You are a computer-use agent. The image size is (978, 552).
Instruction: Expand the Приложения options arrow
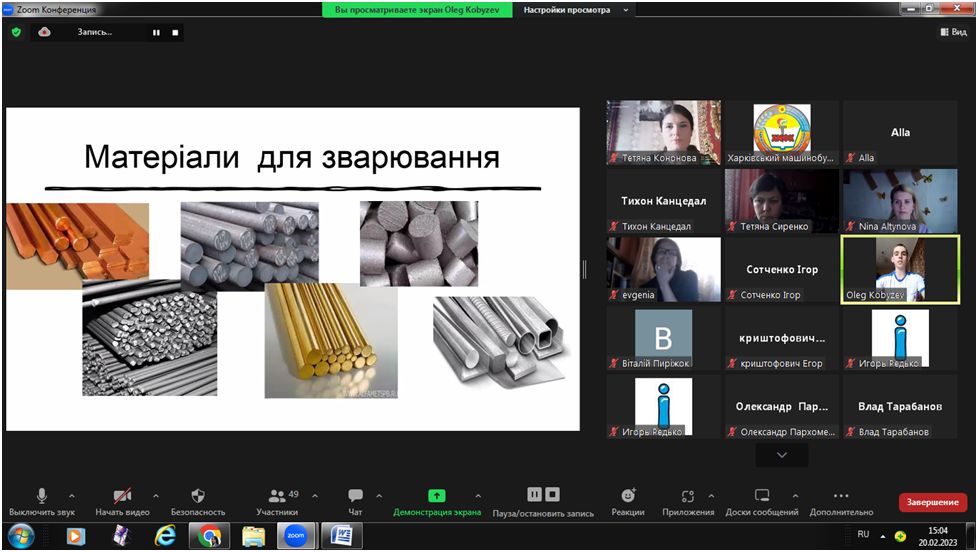click(711, 496)
